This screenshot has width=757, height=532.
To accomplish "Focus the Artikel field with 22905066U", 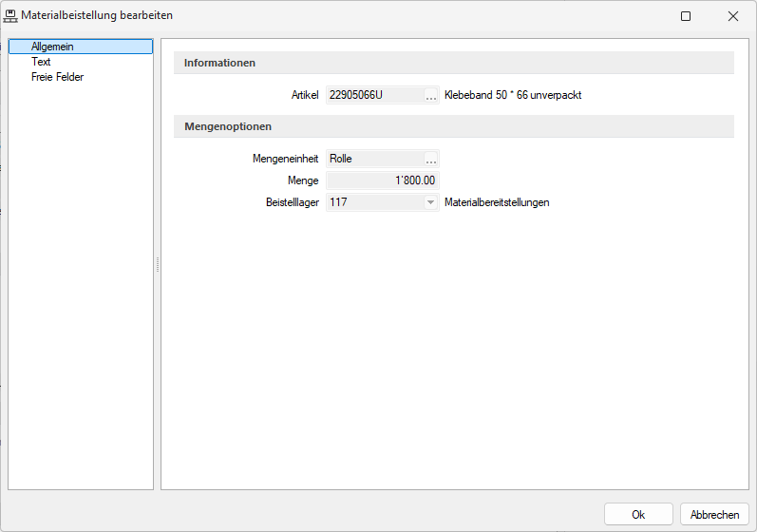I will (373, 95).
